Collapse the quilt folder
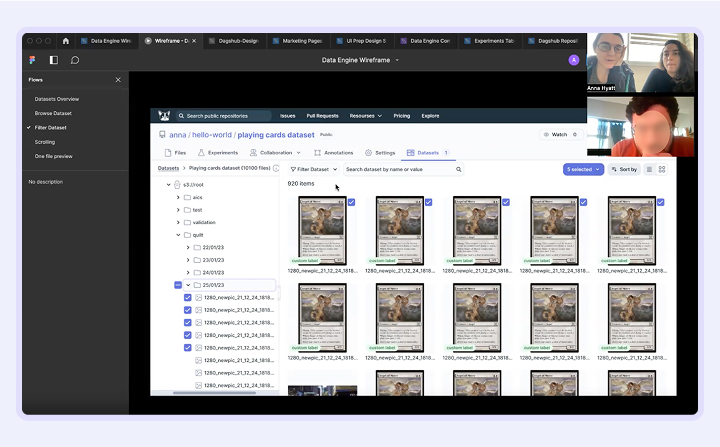Image resolution: width=720 pixels, height=447 pixels. [178, 235]
